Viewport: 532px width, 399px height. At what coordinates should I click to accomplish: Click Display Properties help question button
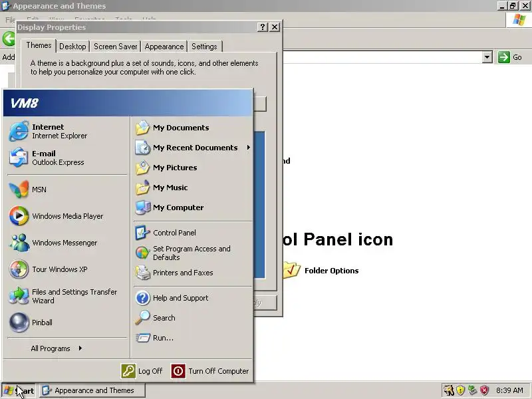[263, 27]
